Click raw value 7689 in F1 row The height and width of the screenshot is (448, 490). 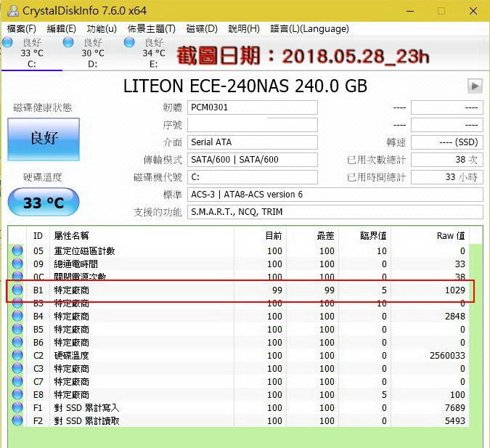455,407
